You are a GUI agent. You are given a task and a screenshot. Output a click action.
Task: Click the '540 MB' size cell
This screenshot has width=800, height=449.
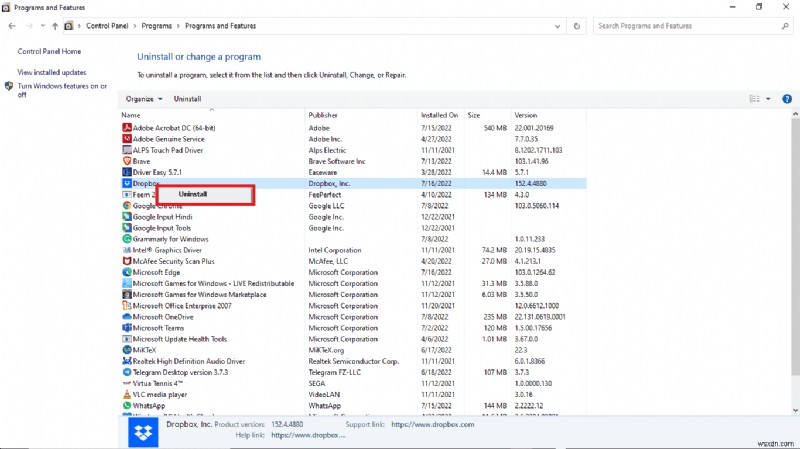[x=495, y=128]
